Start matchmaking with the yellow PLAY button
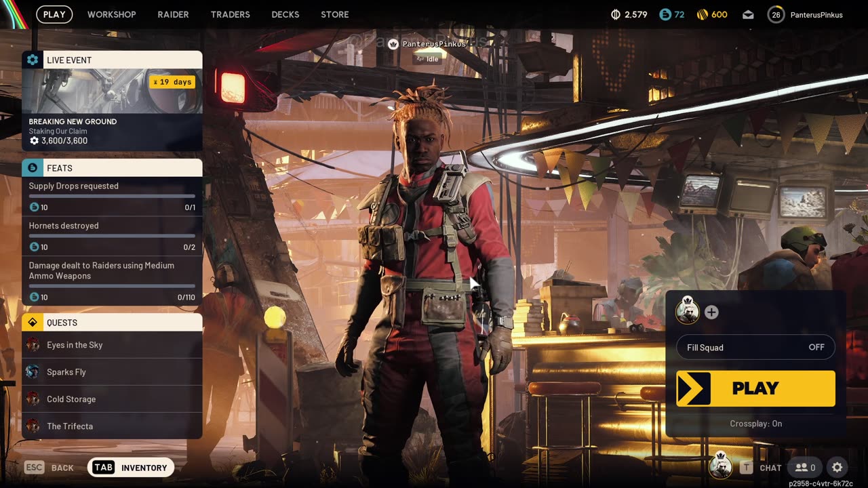The width and height of the screenshot is (868, 488). point(755,388)
